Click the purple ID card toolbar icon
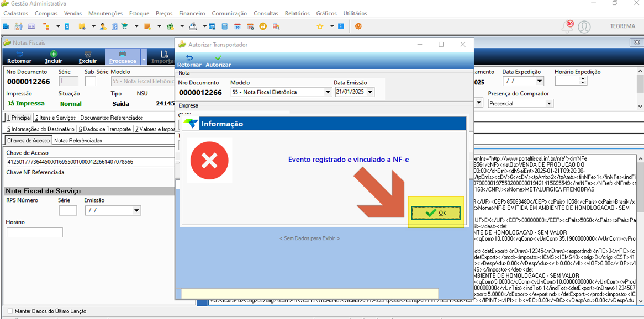 [31, 26]
